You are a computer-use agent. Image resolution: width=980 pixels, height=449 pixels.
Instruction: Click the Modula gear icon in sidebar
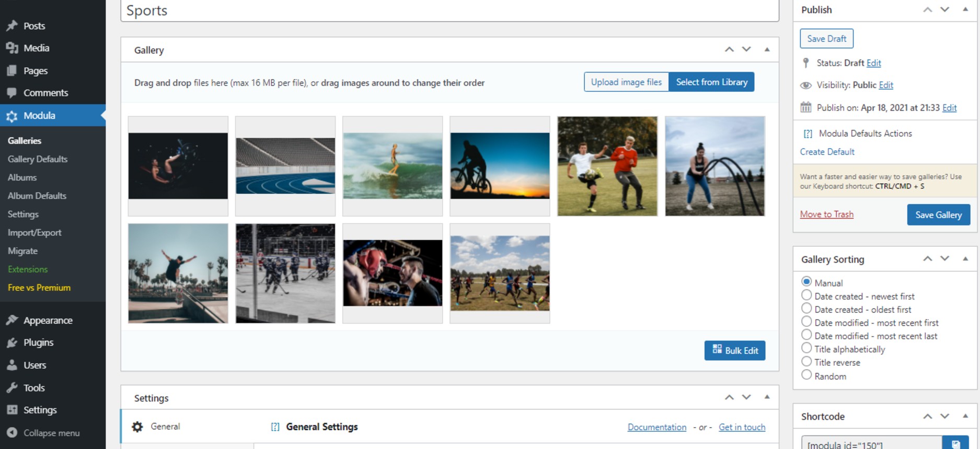click(x=12, y=116)
